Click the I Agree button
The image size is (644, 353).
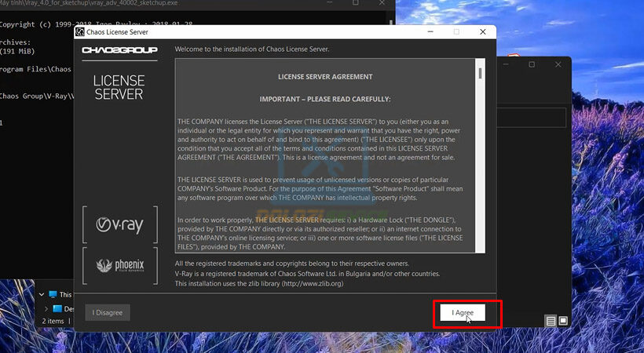pyautogui.click(x=463, y=313)
